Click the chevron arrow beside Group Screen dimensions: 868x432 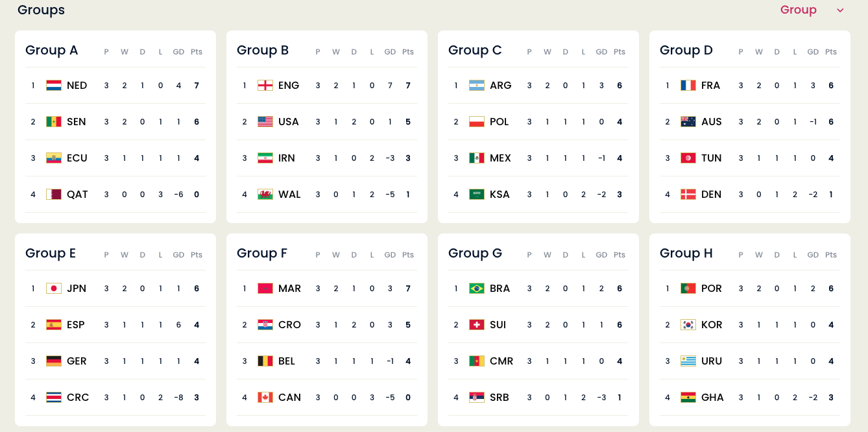(x=840, y=10)
